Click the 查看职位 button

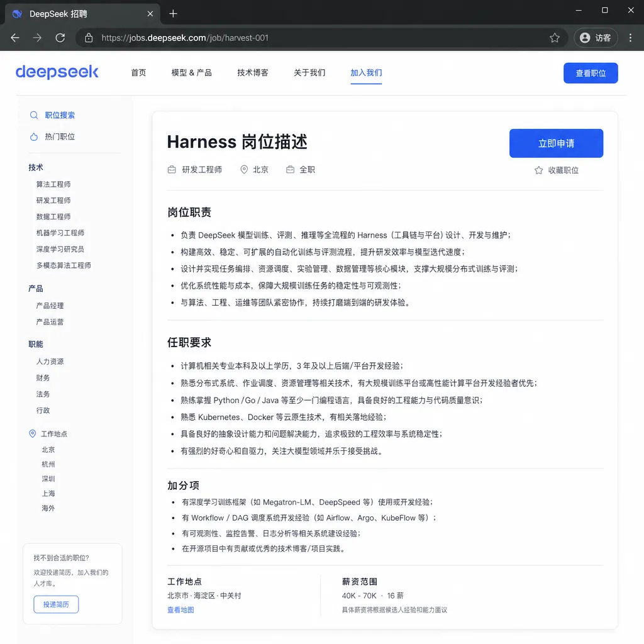point(590,73)
